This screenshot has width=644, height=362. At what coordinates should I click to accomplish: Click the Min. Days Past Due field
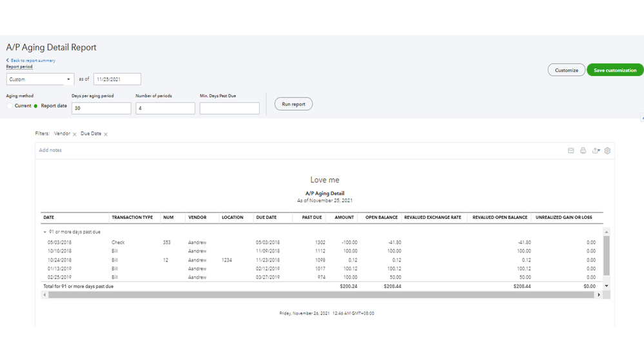229,108
